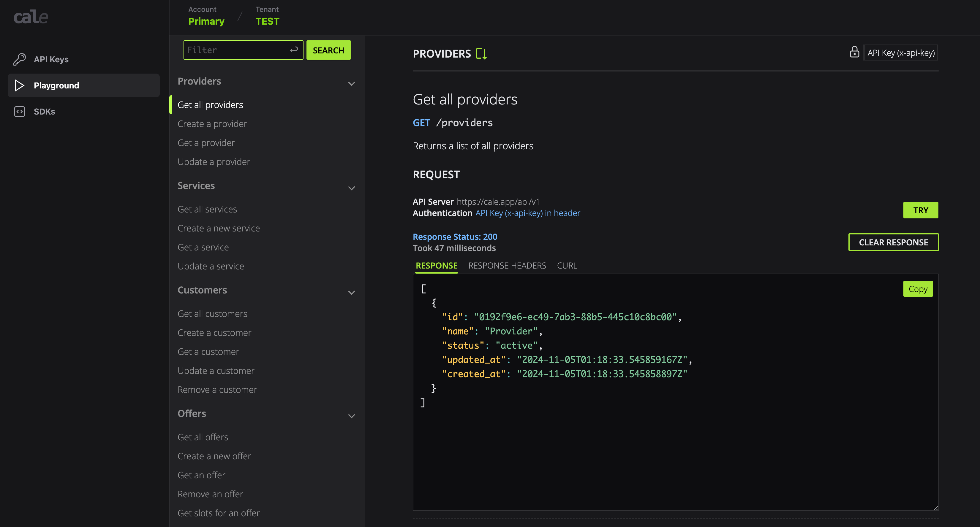Collapse the Offers section chevron
This screenshot has width=980, height=527.
pos(352,416)
